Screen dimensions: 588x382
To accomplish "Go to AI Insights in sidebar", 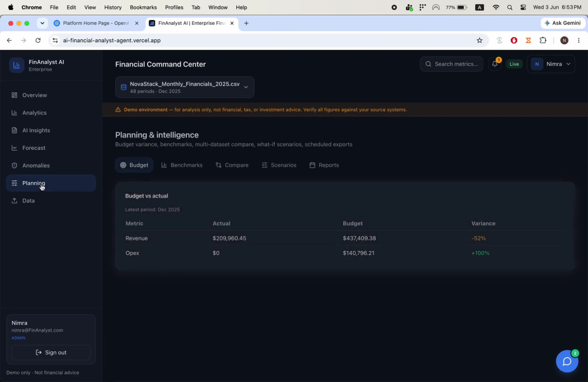I will coord(51,130).
